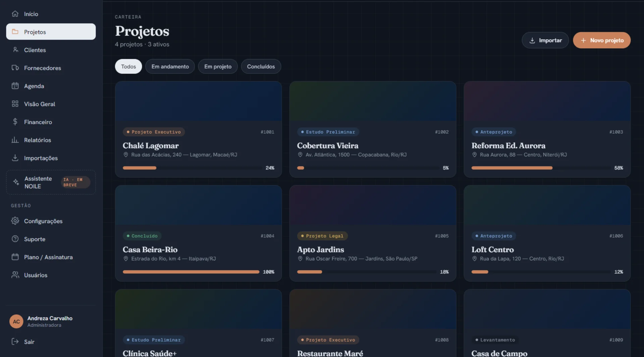The image size is (644, 357).
Task: Click the Sair logout icon
Action: click(15, 342)
